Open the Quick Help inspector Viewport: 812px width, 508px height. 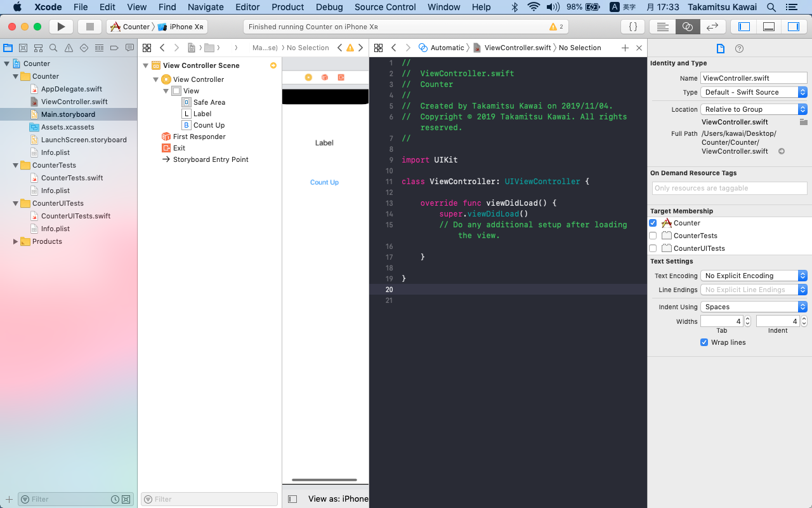pos(739,48)
